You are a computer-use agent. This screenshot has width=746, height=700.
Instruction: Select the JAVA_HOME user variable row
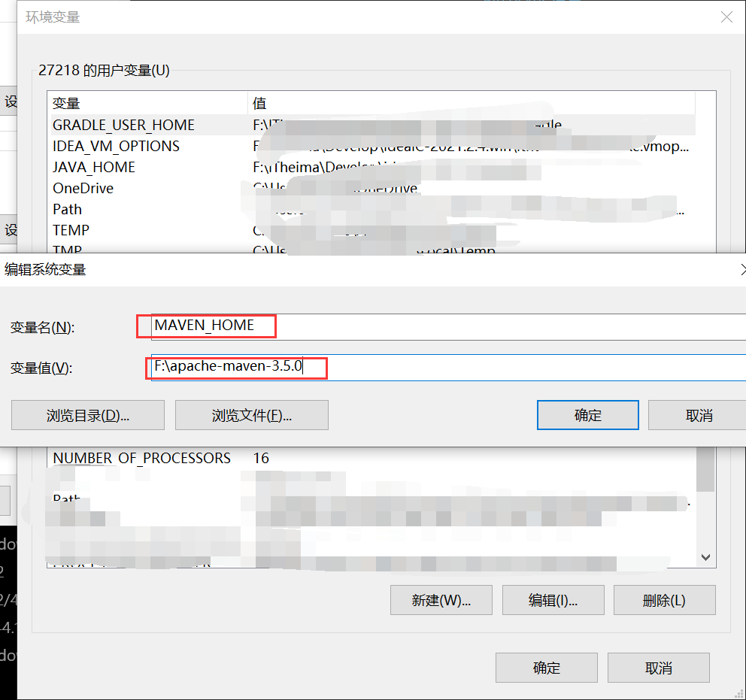pyautogui.click(x=373, y=167)
